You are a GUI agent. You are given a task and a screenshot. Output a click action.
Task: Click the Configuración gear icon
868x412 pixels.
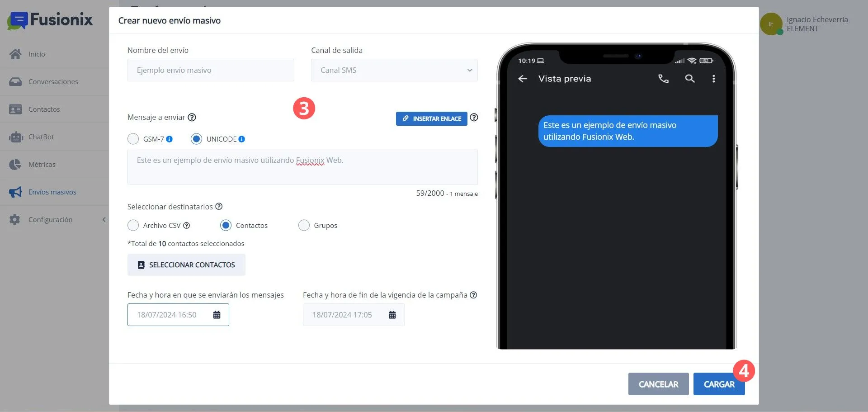(x=15, y=220)
